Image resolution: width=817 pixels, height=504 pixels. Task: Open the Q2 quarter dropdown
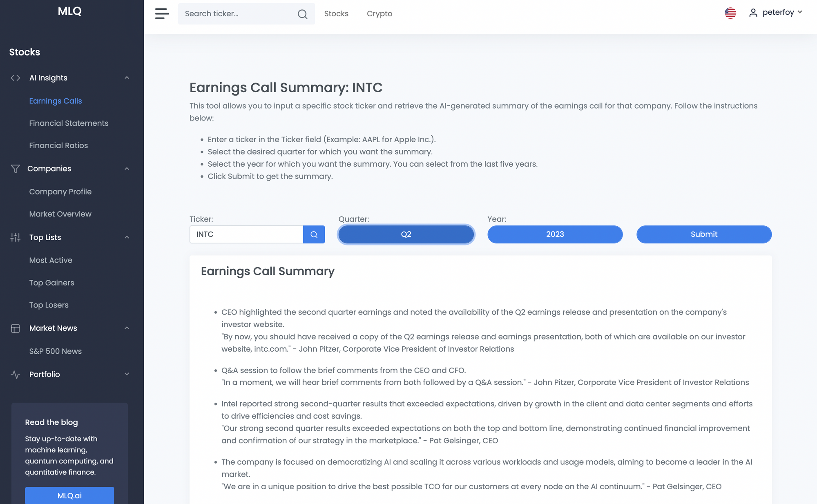pyautogui.click(x=406, y=234)
